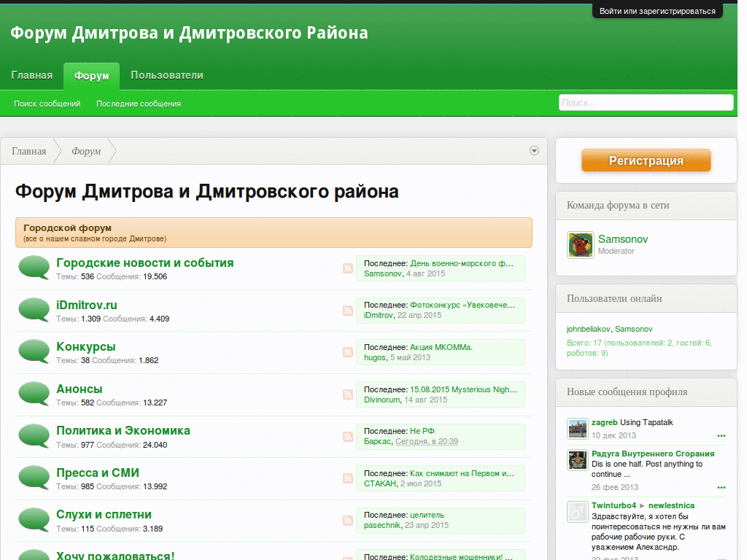Click Сегодня, в 20:39 timestamp
Image resolution: width=747 pixels, height=560 pixels.
pos(427,441)
